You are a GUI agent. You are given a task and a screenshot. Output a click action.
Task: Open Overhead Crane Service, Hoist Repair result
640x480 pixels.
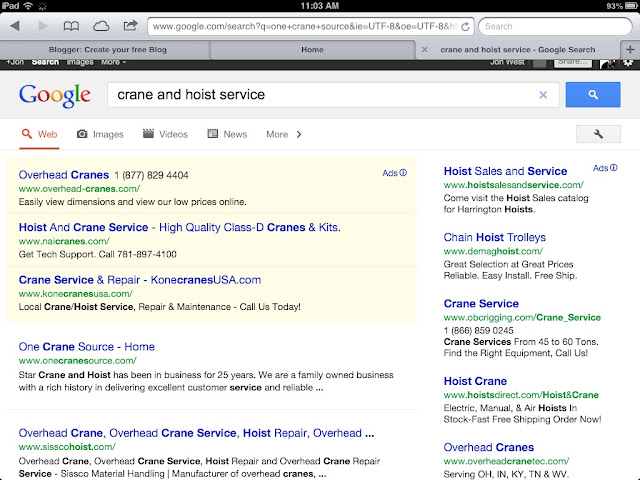(x=196, y=433)
